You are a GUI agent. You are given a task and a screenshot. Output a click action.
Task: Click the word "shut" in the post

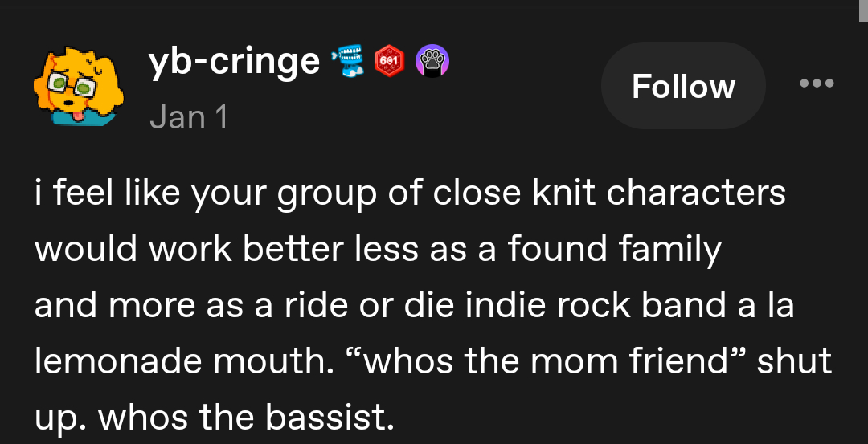792,362
